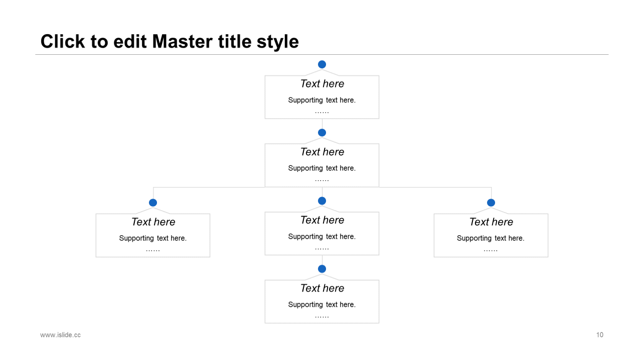Click 'Supporting text here.' in the bottommost box
This screenshot has height=362, width=644.
(322, 305)
